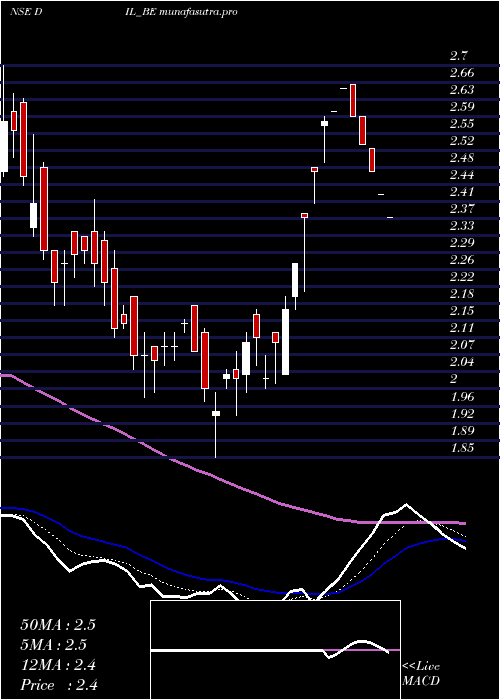This screenshot has height=700, width=500.
Task: Select the 2.29 price axis label
Action: 462,243
